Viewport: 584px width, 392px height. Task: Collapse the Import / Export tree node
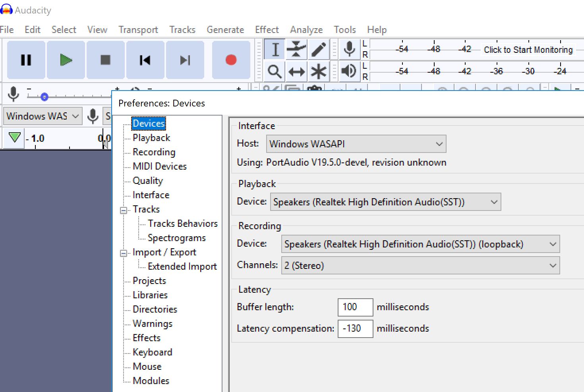click(124, 253)
